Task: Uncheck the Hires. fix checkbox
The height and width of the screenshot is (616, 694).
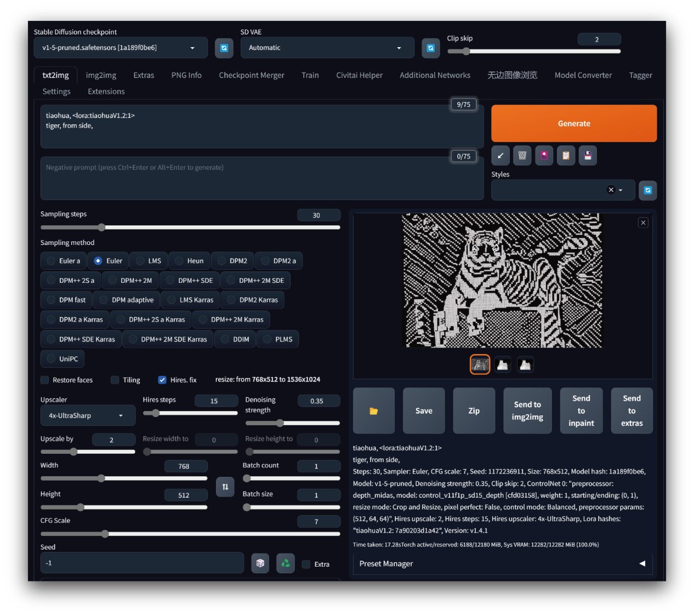Action: (162, 380)
